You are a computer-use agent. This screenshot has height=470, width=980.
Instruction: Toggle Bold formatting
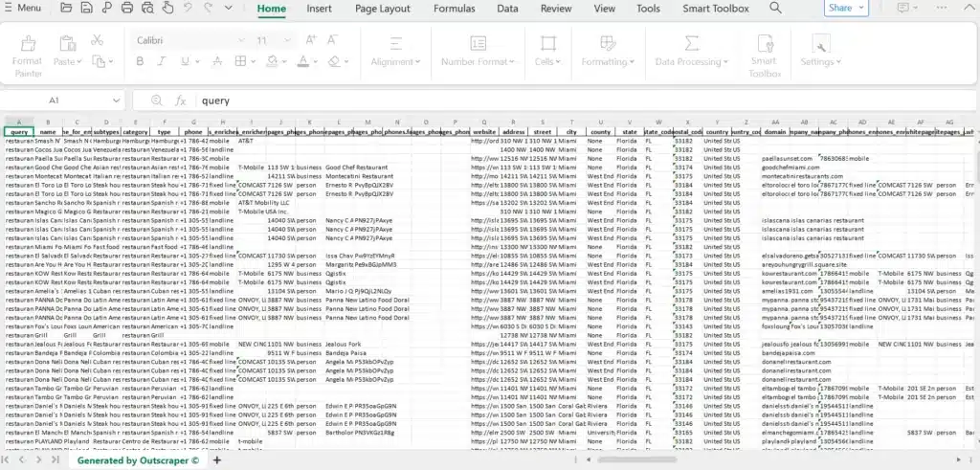point(140,61)
